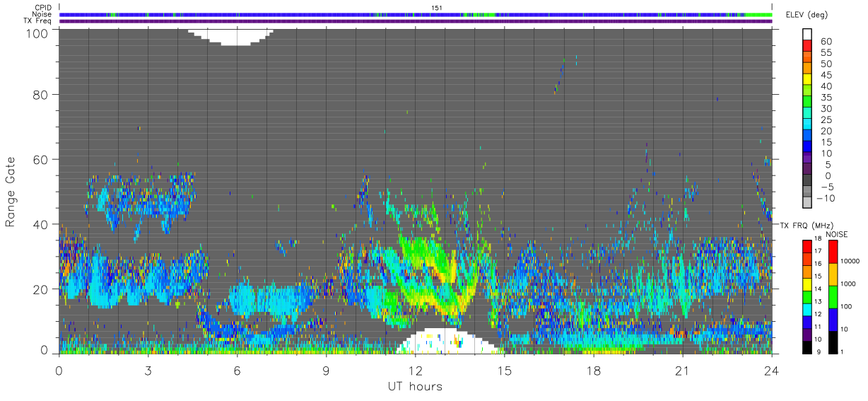Click the TX Freq row label

(x=38, y=21)
